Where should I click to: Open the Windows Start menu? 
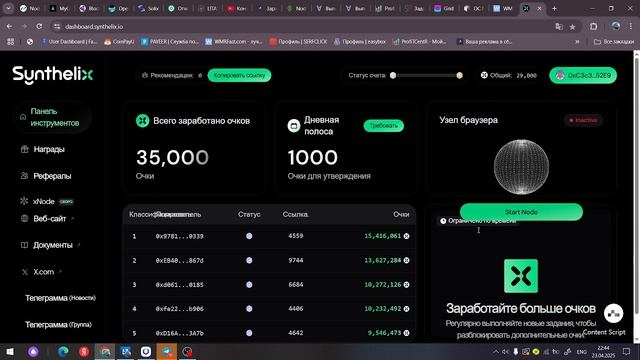coord(10,351)
